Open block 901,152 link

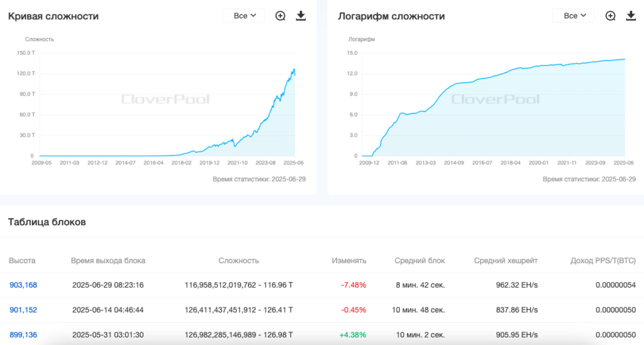[x=23, y=310]
